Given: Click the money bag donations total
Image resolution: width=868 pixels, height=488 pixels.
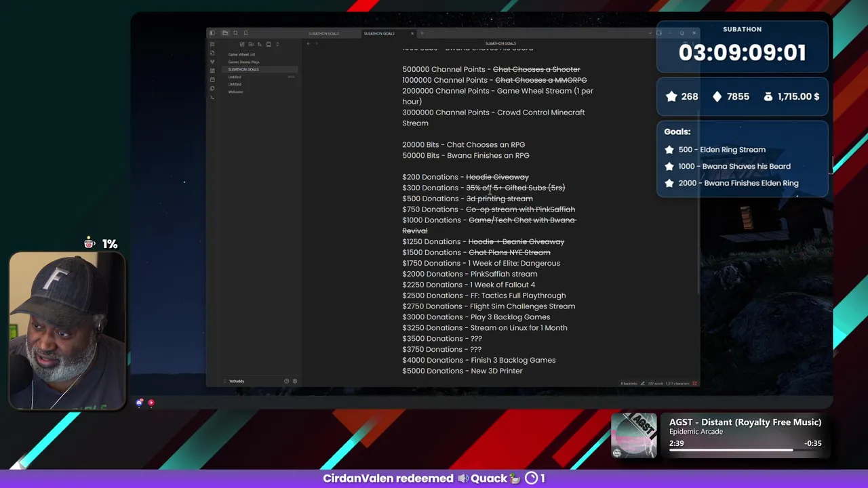Looking at the screenshot, I should click(x=791, y=96).
